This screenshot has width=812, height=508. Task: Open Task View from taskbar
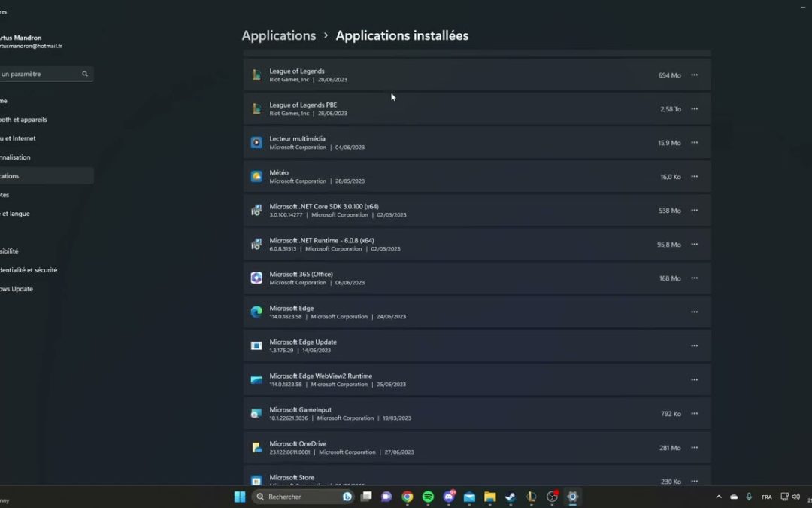tap(366, 497)
